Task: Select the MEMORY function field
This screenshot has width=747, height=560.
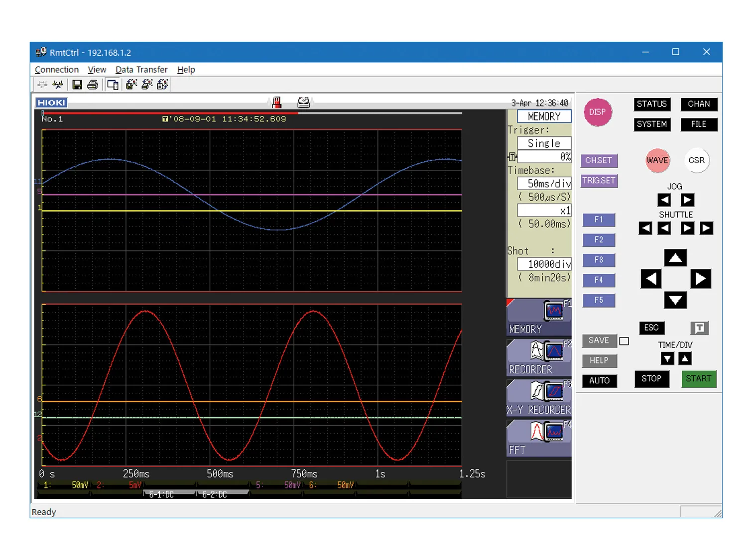Action: 544,116
